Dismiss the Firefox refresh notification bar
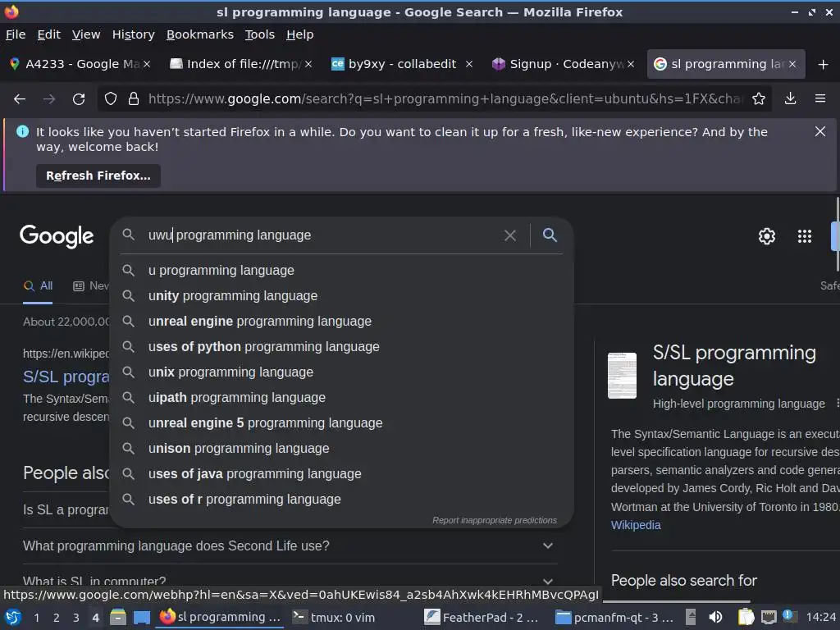The height and width of the screenshot is (630, 840). tap(820, 131)
